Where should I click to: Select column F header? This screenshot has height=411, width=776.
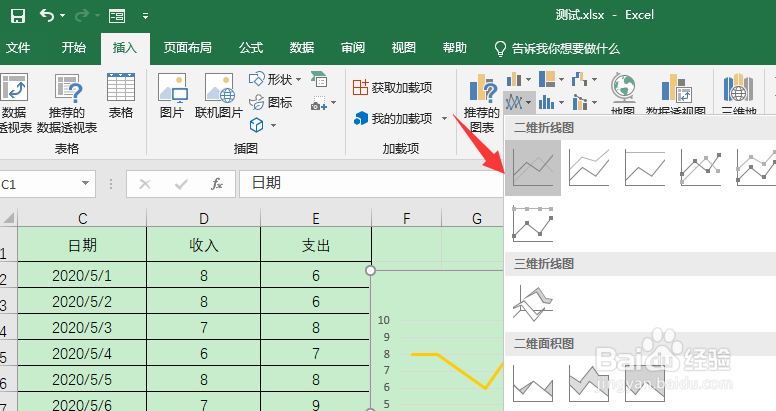pyautogui.click(x=406, y=218)
